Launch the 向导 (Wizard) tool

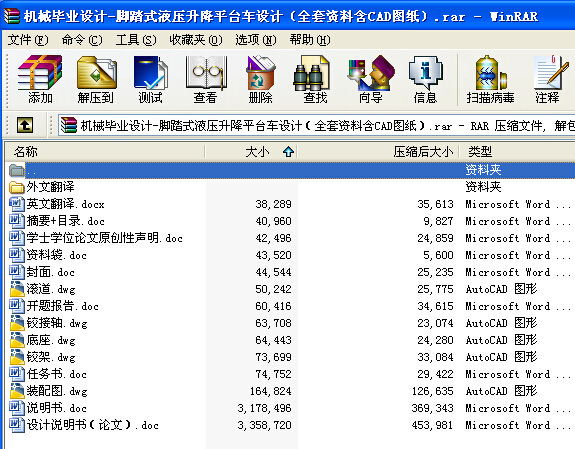coord(371,73)
